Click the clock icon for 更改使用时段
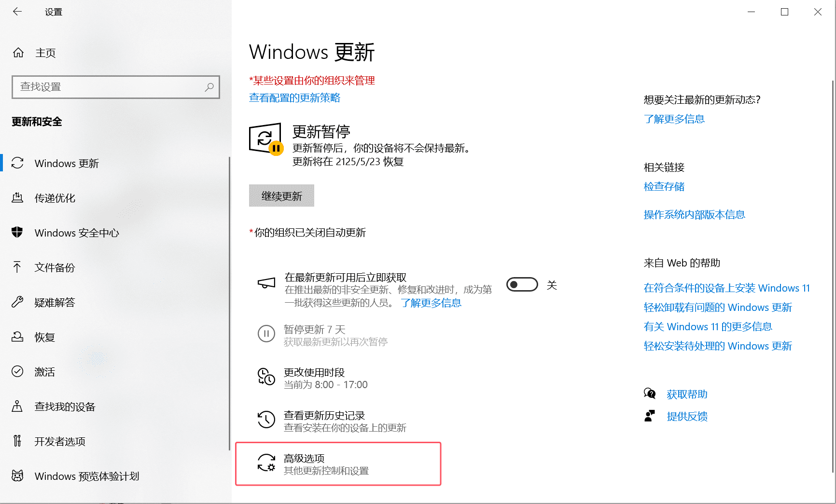This screenshot has width=836, height=504. pos(266,377)
